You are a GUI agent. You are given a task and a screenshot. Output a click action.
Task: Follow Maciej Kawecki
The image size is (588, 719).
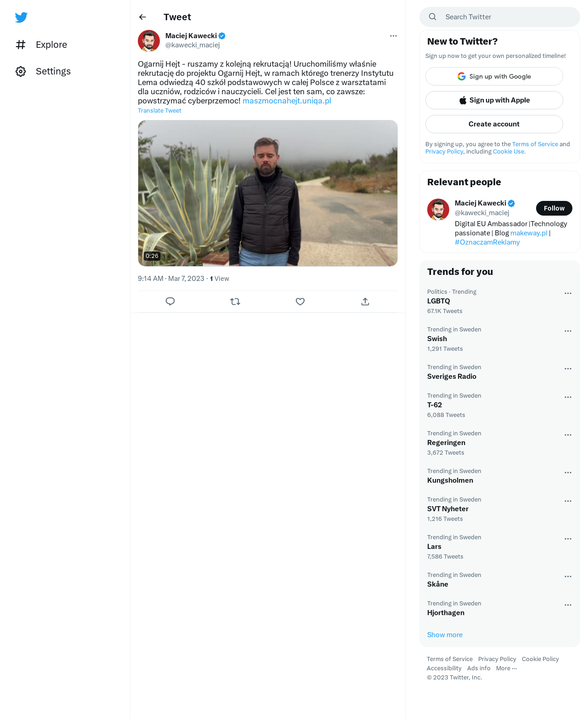[x=554, y=208]
